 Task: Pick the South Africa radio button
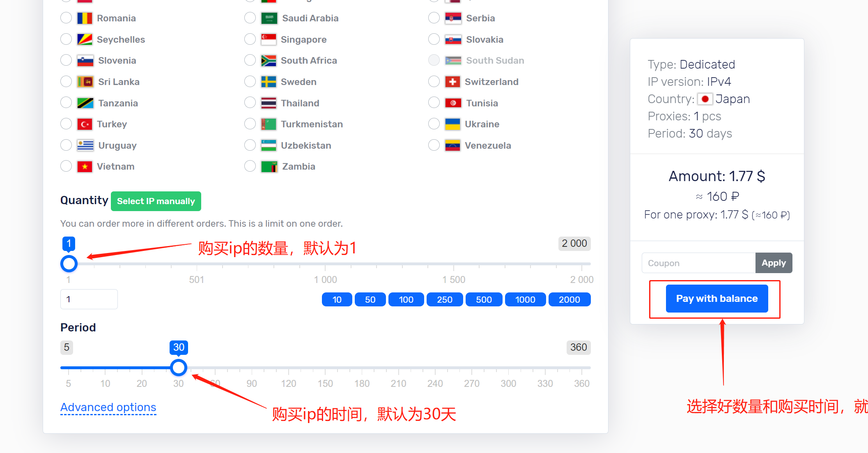pyautogui.click(x=250, y=60)
